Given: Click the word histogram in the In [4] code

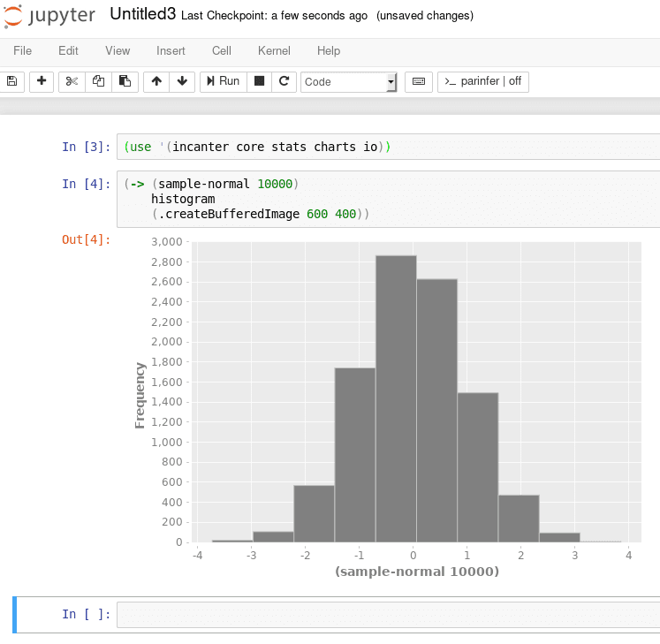Looking at the screenshot, I should click(183, 199).
